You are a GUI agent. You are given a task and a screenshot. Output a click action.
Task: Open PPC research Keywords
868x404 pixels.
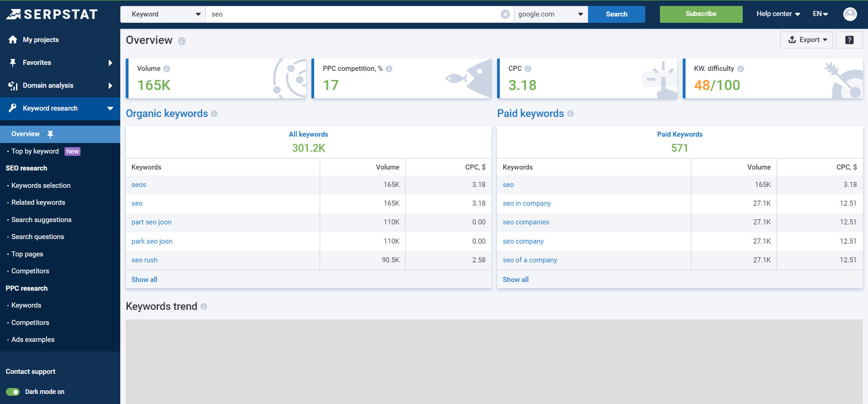(x=27, y=305)
